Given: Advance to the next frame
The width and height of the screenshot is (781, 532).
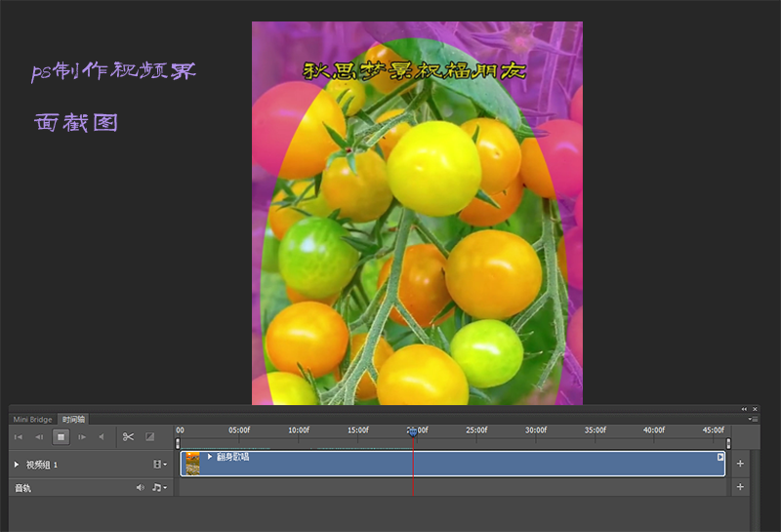Looking at the screenshot, I should [x=82, y=437].
